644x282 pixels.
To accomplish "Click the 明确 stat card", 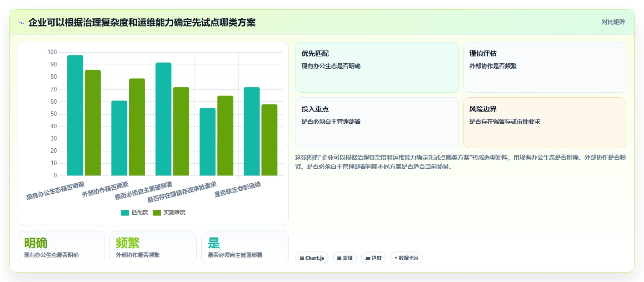I will tap(61, 247).
